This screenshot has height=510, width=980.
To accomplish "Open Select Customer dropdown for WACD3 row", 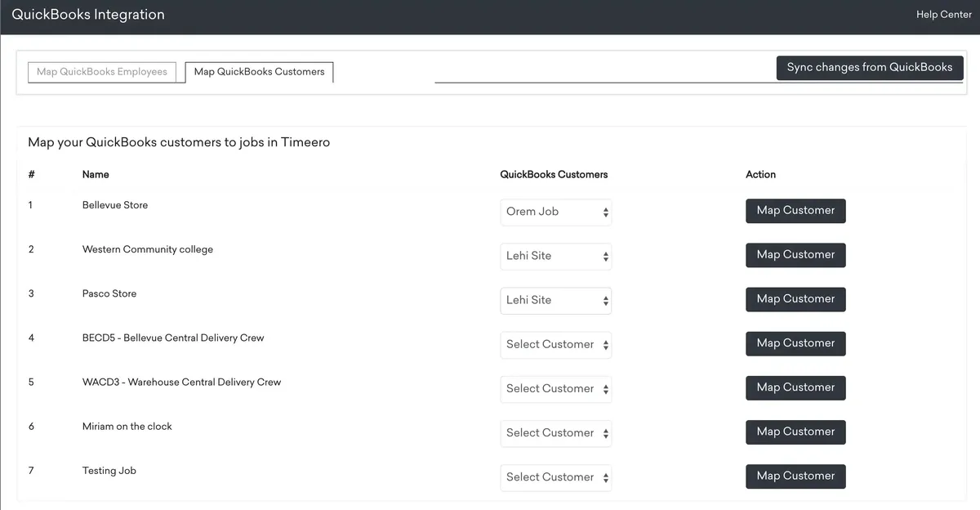I will point(556,388).
